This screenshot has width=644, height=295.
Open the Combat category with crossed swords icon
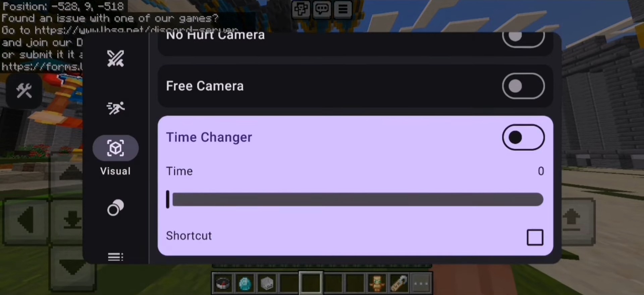click(115, 58)
